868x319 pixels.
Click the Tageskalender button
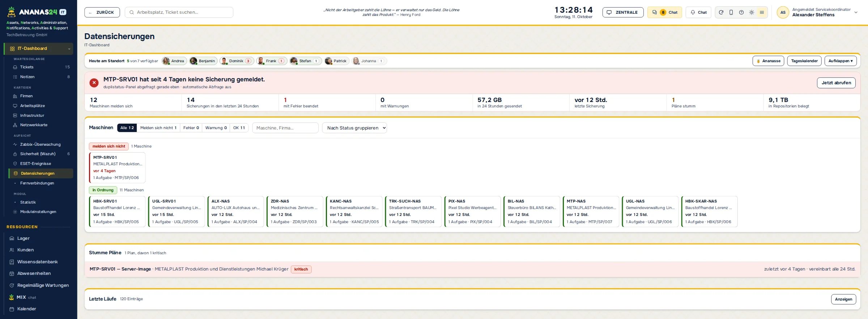804,61
